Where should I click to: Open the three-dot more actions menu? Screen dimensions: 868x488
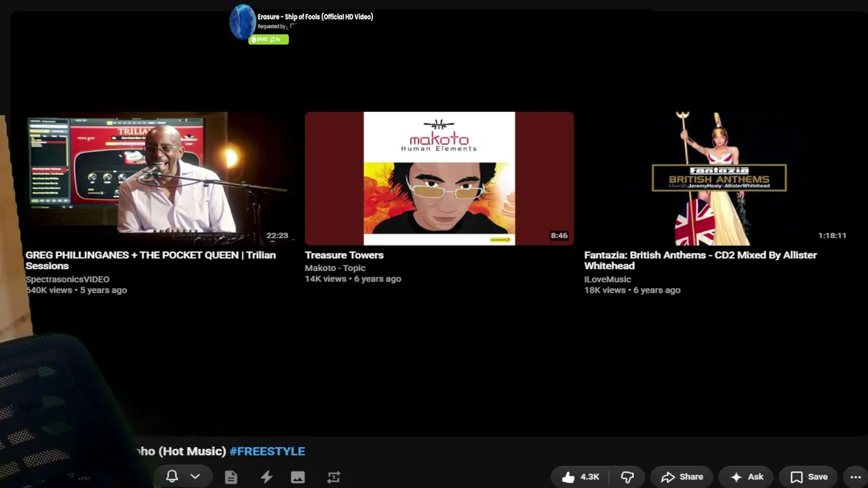[856, 477]
